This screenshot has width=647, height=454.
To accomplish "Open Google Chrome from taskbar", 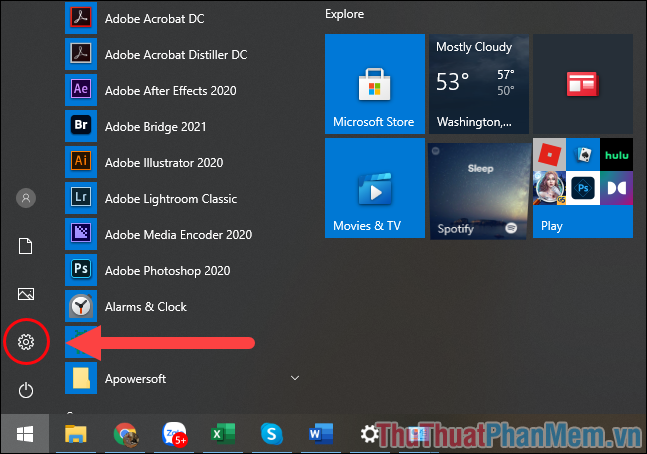I will 125,434.
